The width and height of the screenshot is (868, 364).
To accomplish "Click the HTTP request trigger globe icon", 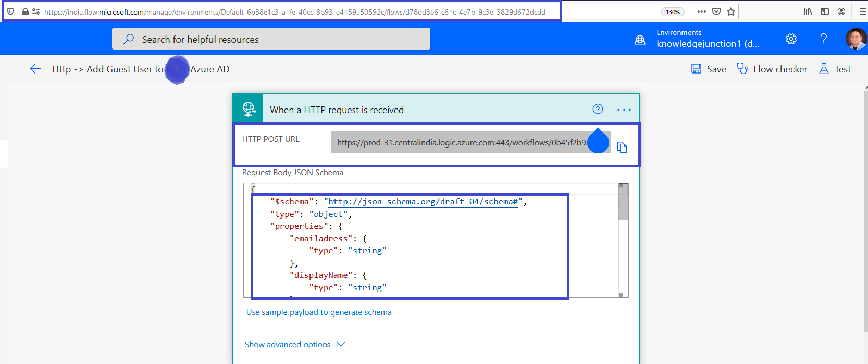I will coord(249,109).
